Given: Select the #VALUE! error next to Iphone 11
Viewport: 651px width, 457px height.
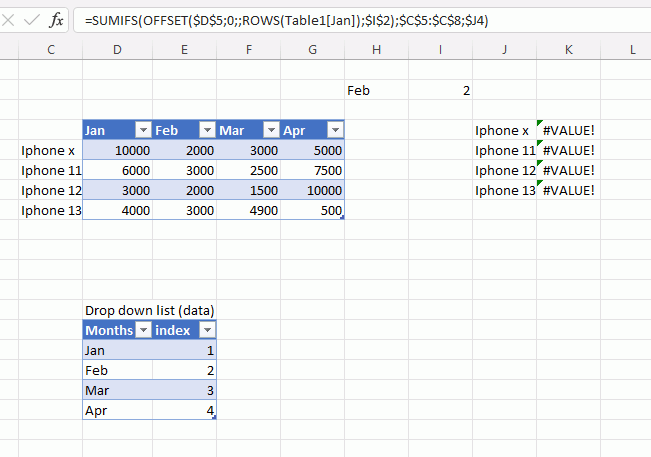Looking at the screenshot, I should point(568,150).
